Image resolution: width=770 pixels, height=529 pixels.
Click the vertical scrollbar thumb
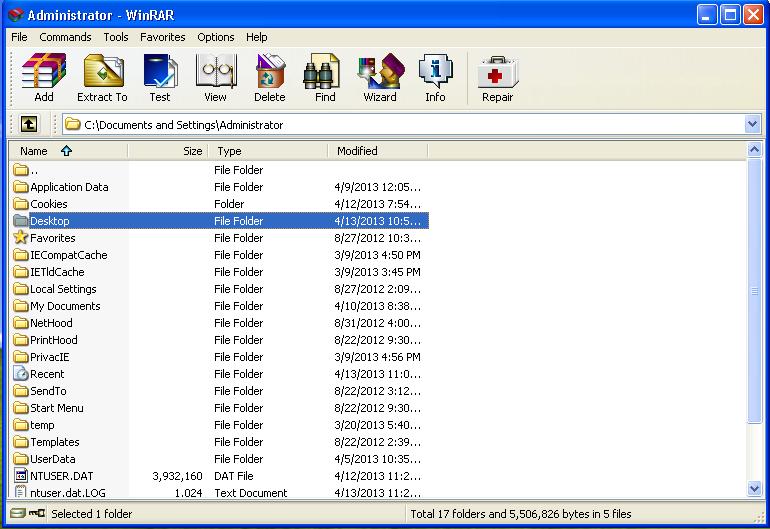(754, 290)
